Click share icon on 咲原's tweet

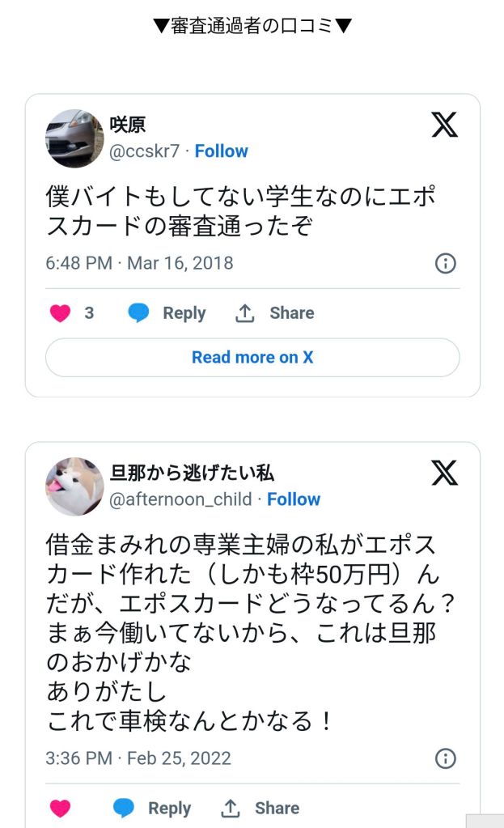tap(245, 313)
